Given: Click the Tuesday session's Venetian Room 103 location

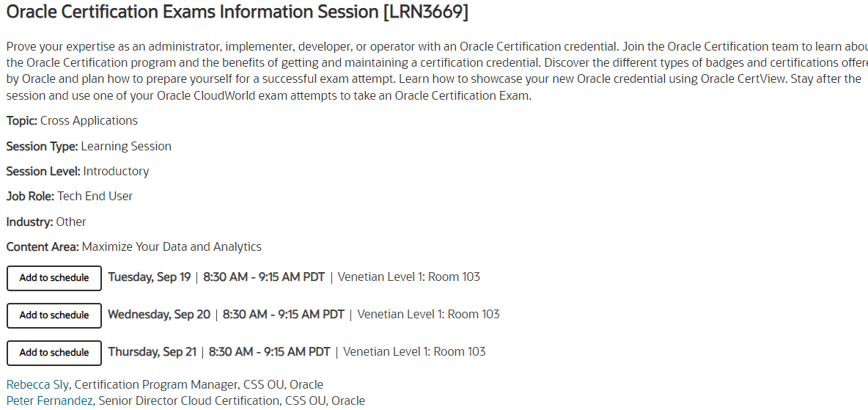Looking at the screenshot, I should [409, 277].
